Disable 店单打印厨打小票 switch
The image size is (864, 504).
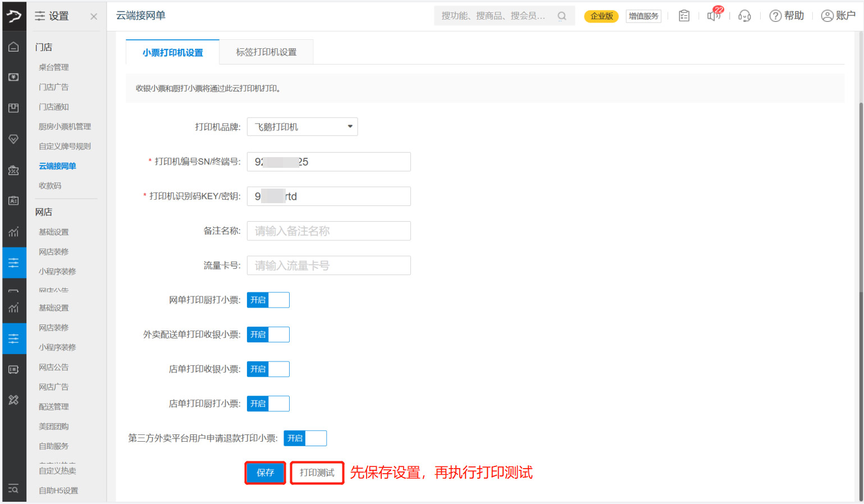point(268,404)
